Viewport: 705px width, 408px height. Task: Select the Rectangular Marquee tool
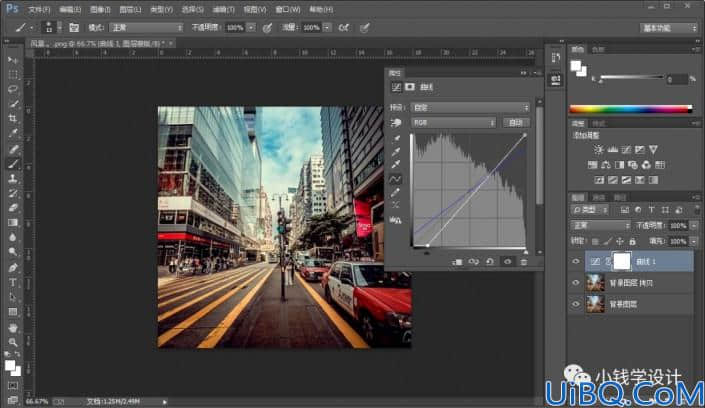[x=13, y=75]
